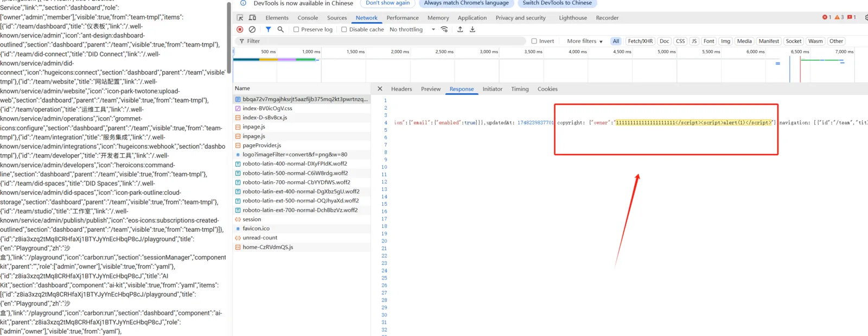Click the Name column header
The width and height of the screenshot is (868, 336).
302,88
